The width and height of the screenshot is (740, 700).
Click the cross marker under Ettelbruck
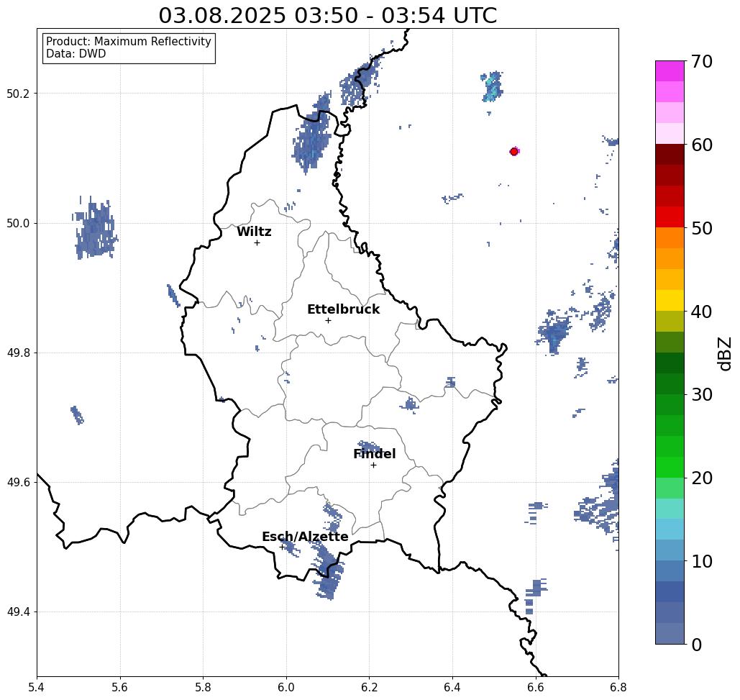click(328, 320)
